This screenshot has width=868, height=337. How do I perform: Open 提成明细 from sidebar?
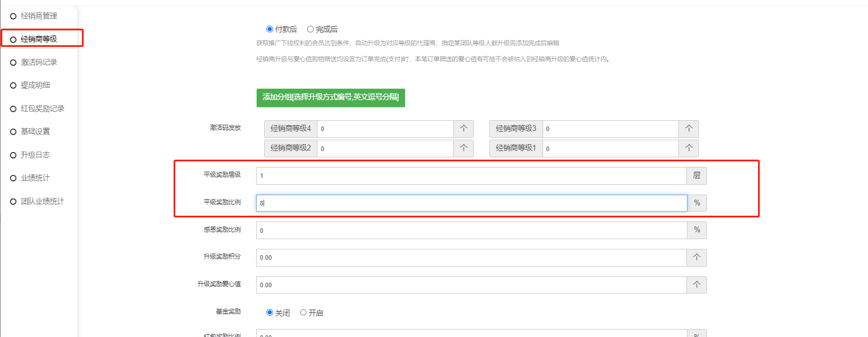[35, 85]
